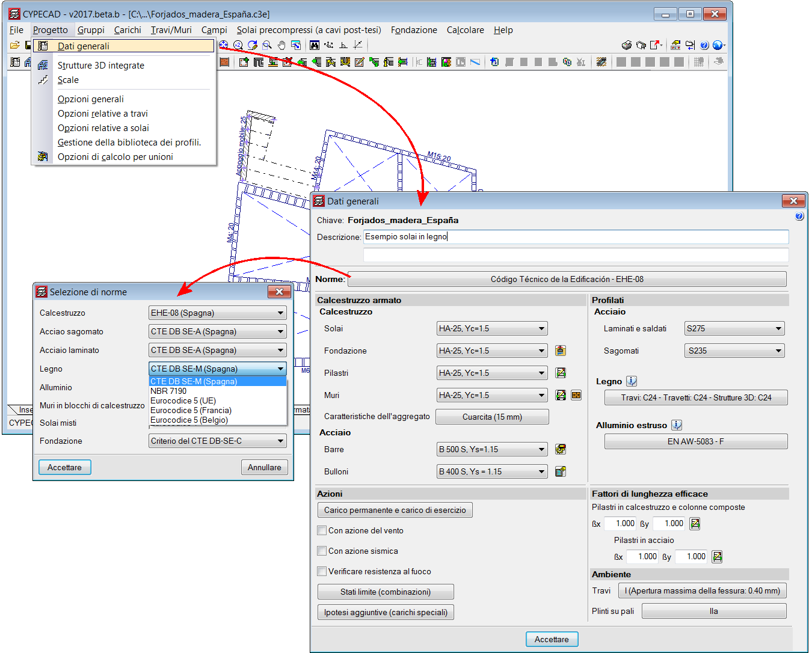Click the pan hand tool icon
The width and height of the screenshot is (812, 653).
(281, 45)
